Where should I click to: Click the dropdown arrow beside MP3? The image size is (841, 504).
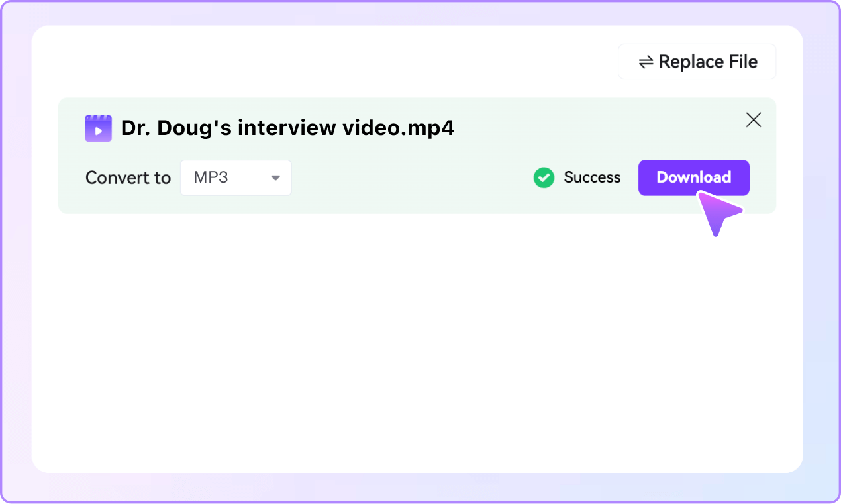[275, 177]
